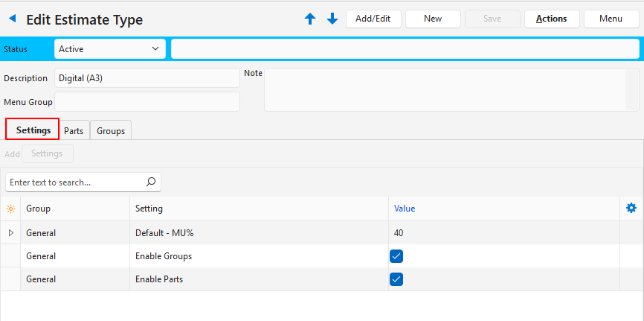Screen dimensions: 644x321
Task: Uncheck the Enable Groups checkbox
Action: coord(396,256)
